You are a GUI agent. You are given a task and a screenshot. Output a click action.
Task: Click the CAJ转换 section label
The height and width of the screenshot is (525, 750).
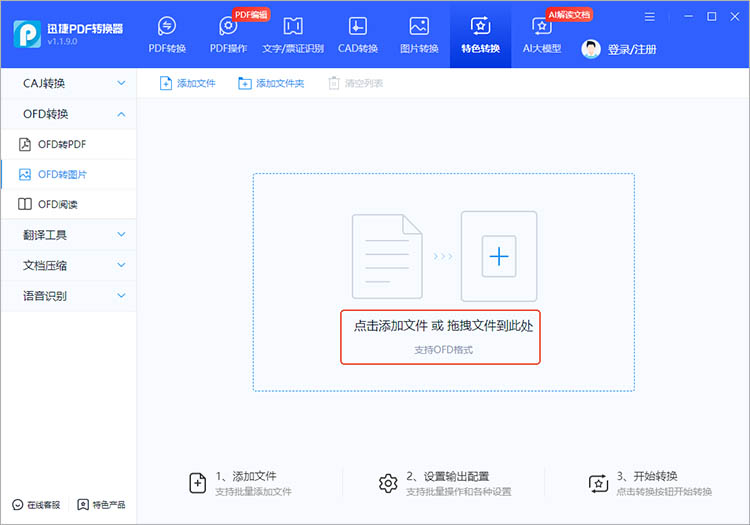tap(44, 84)
